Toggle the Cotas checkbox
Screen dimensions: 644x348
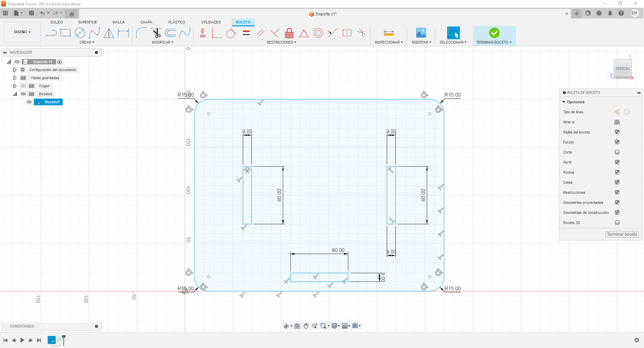(617, 182)
